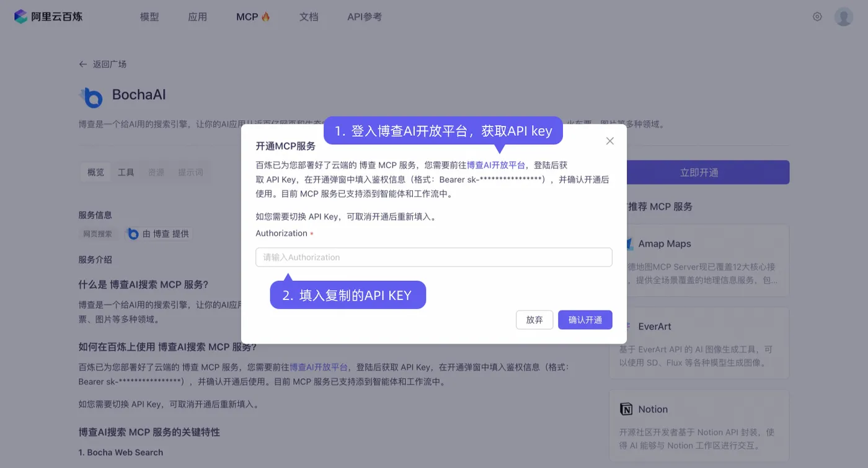The image size is (868, 468).
Task: Switch to the 概览 tab
Action: tap(96, 172)
